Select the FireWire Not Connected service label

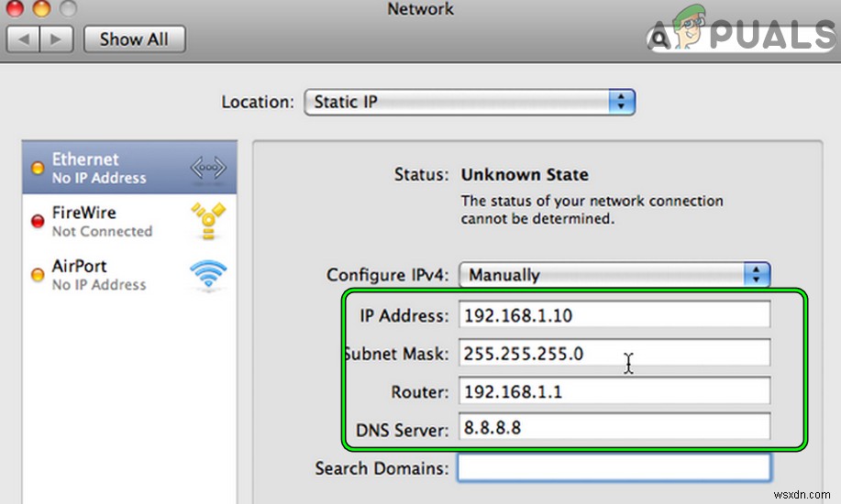tap(102, 222)
